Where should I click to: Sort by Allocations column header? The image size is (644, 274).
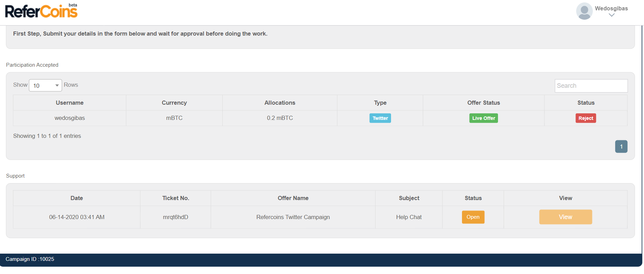click(280, 103)
